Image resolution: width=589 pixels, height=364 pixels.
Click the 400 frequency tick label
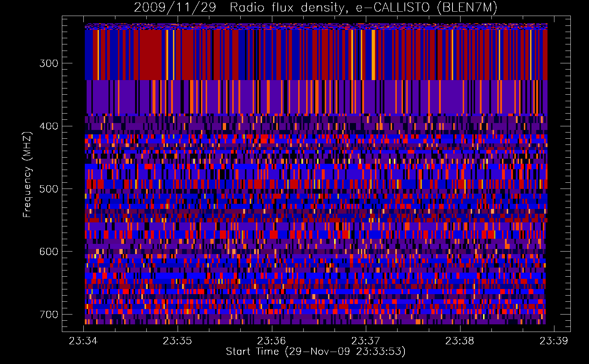coord(49,126)
